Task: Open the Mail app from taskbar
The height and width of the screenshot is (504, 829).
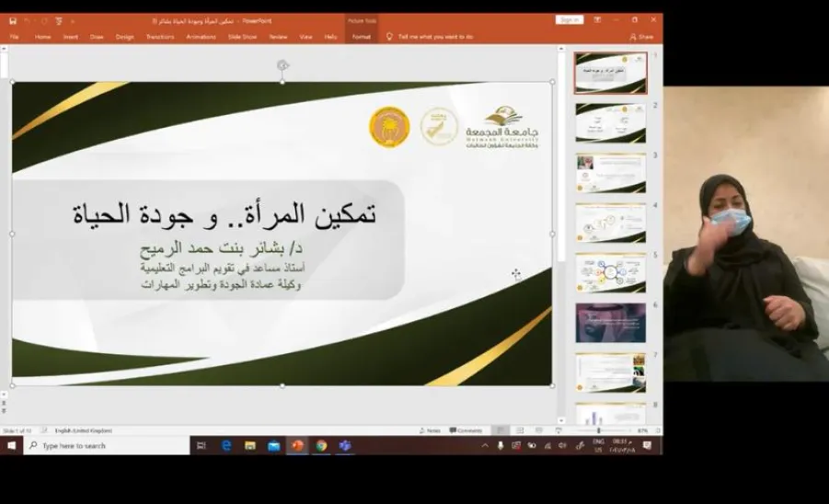Action: (x=274, y=446)
